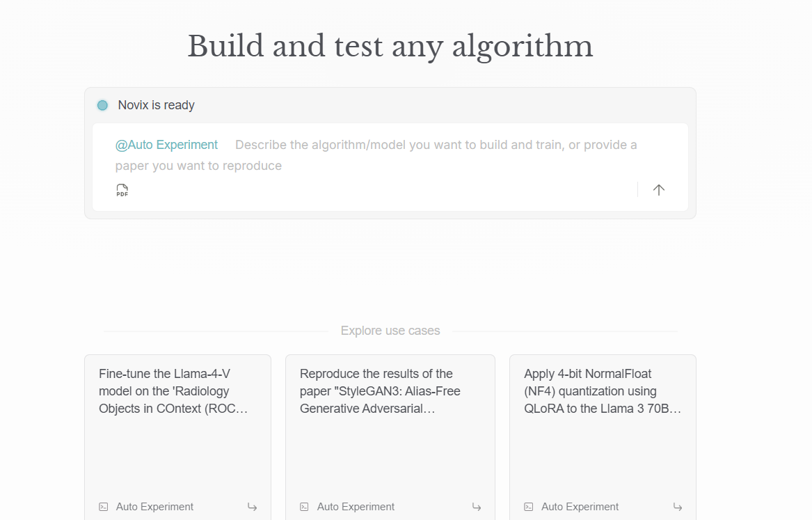Viewport: 812px width, 520px height.
Task: Click terminal icon on StyleGAN3 card
Action: pos(304,507)
